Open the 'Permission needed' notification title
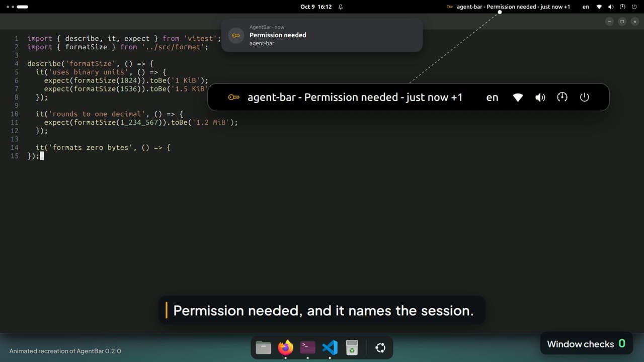644x362 pixels. click(278, 35)
